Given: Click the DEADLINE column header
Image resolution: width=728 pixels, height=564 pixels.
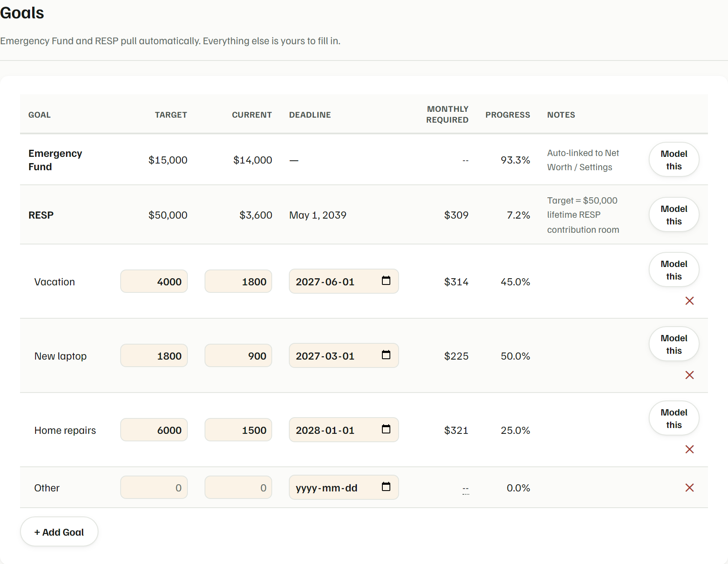Looking at the screenshot, I should coord(310,115).
